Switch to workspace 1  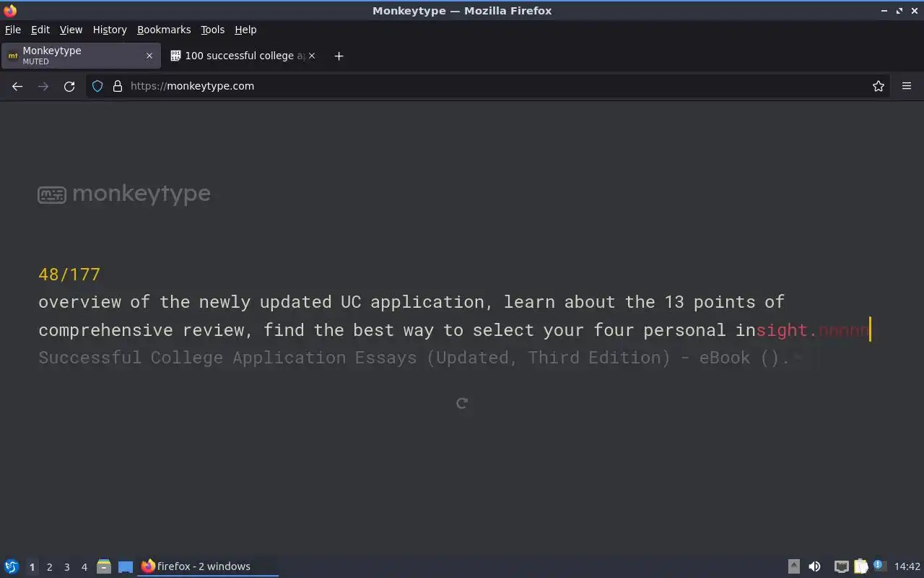(32, 567)
